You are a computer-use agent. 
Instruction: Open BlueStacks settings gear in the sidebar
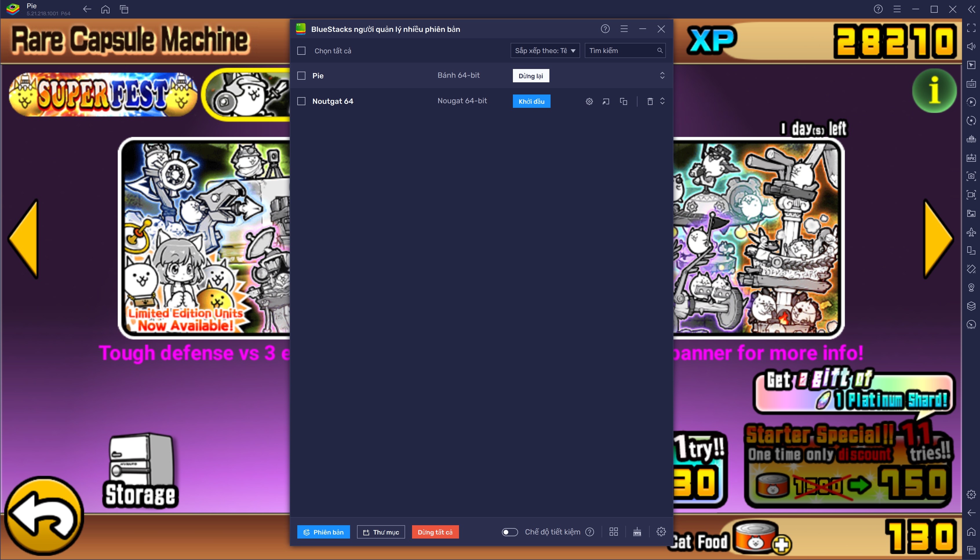tap(971, 494)
